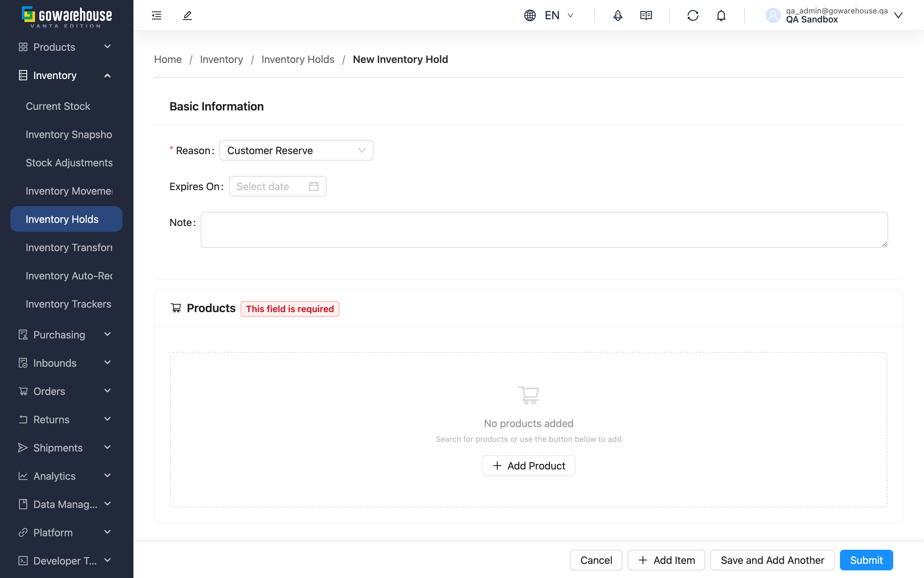Click the Products grid icon in sidebar
Viewport: 924px width, 578px height.
pos(23,47)
